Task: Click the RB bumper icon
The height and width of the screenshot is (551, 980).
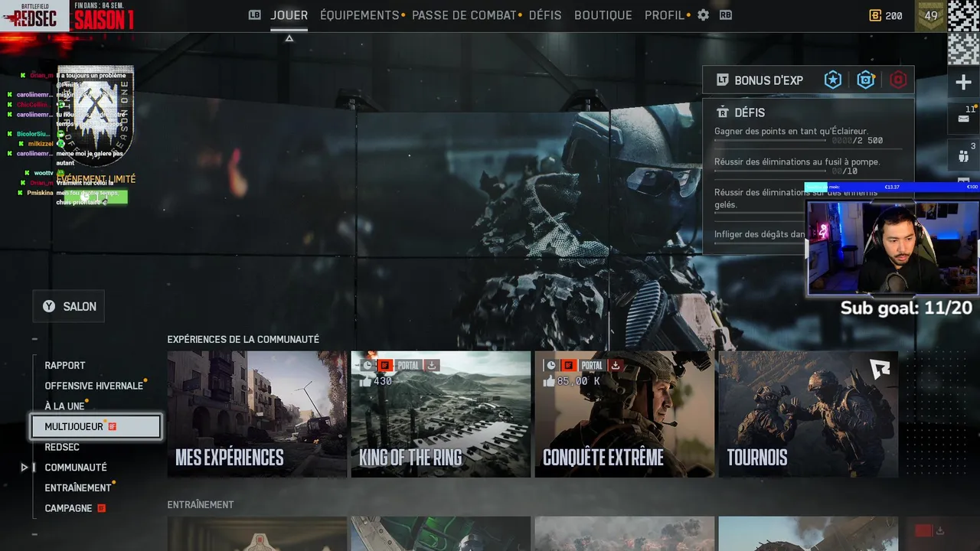Action: 725,15
